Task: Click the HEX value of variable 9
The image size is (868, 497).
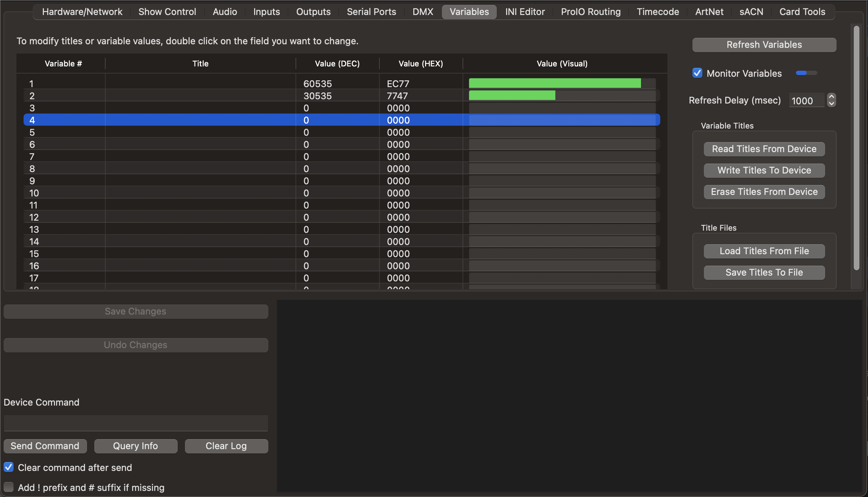Action: click(398, 181)
